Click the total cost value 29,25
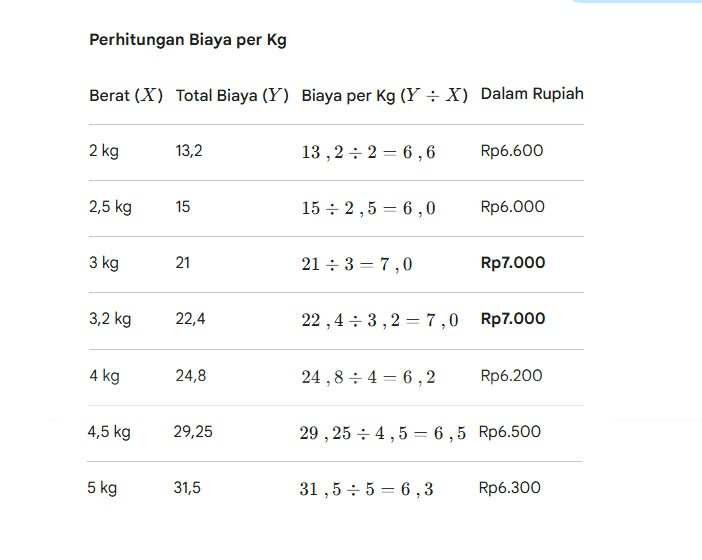This screenshot has width=702, height=560. (x=193, y=432)
